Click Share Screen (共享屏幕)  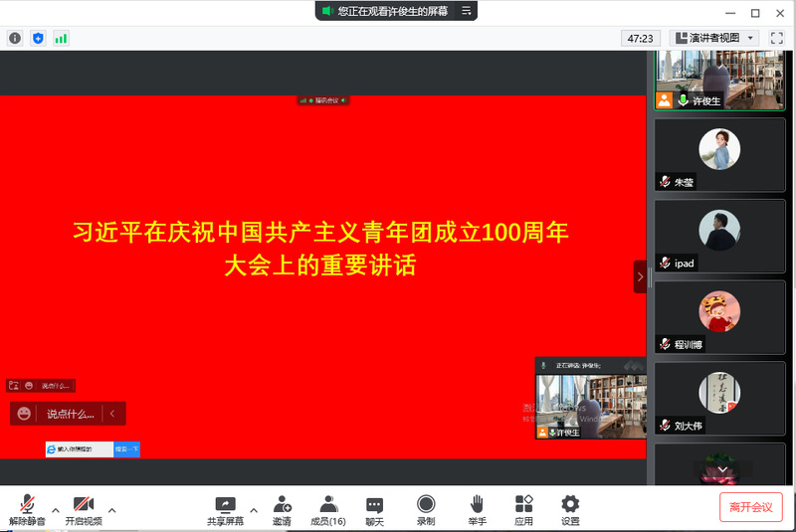[x=225, y=510]
